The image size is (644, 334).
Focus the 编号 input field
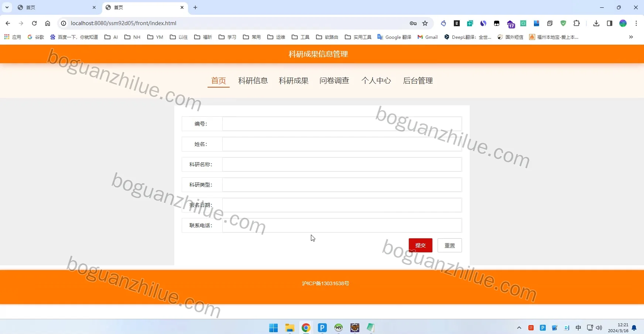pyautogui.click(x=342, y=124)
